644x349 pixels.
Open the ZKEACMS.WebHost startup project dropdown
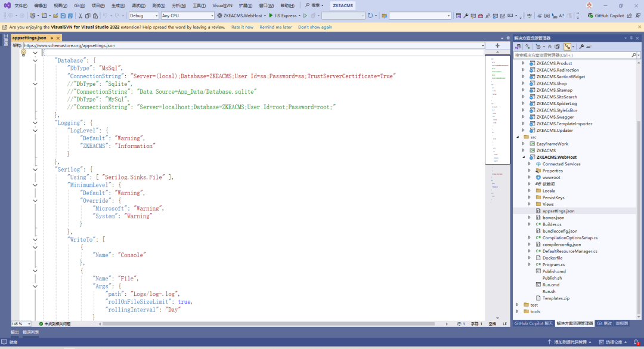[265, 16]
